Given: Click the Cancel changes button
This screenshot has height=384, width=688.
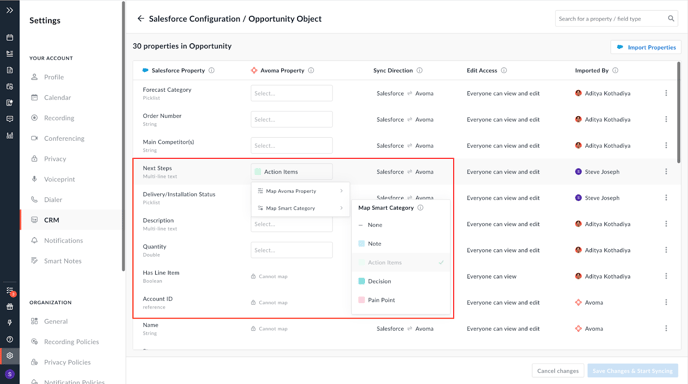Looking at the screenshot, I should coord(558,371).
